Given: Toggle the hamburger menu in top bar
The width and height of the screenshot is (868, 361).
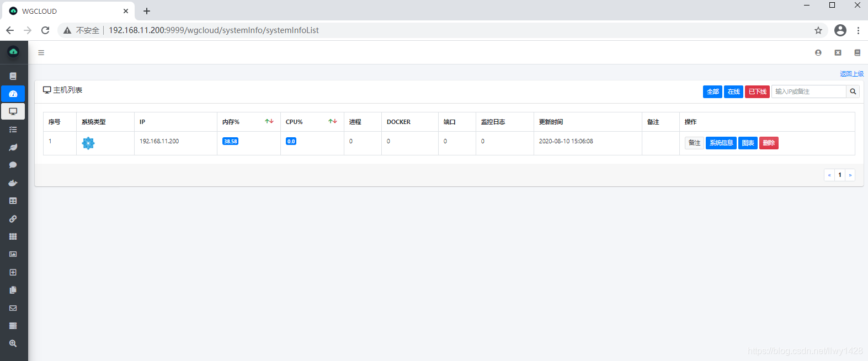Looking at the screenshot, I should coord(41,53).
